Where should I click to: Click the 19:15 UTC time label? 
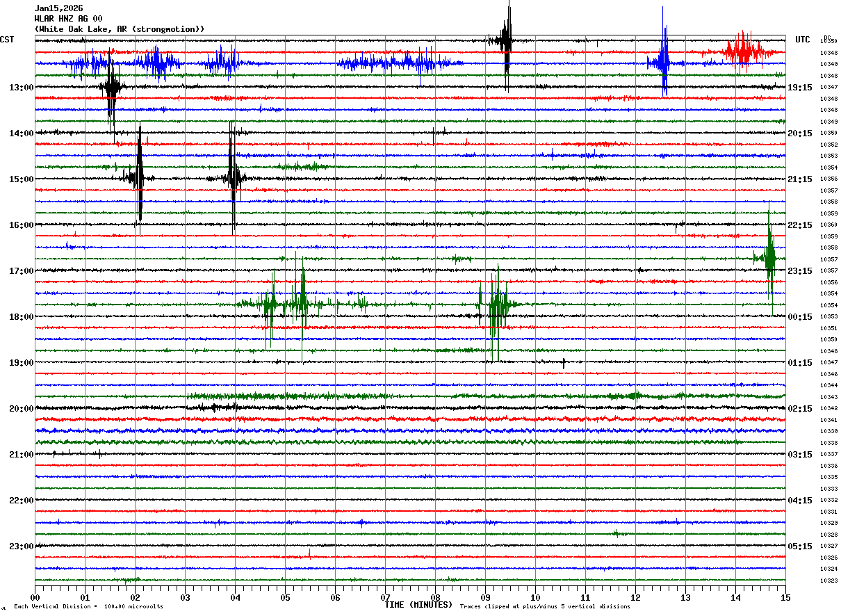(800, 88)
